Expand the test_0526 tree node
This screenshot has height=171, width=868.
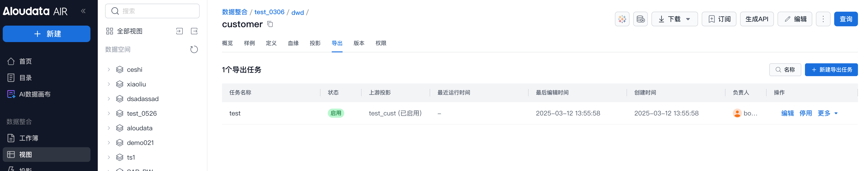click(109, 114)
